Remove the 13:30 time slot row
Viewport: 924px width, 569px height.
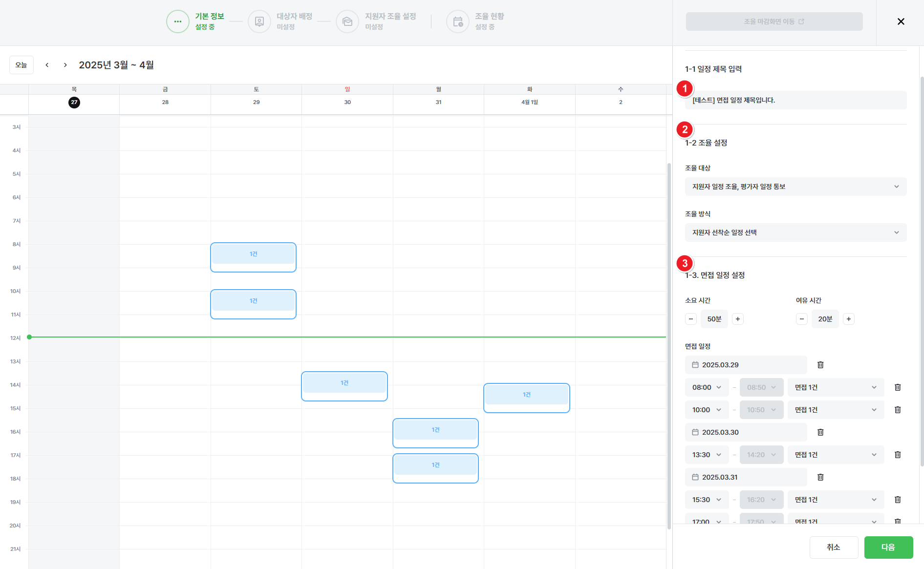pos(897,455)
